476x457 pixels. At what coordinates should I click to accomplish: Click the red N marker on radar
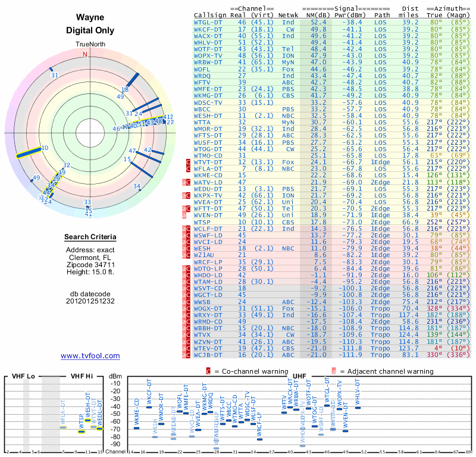pos(85,54)
